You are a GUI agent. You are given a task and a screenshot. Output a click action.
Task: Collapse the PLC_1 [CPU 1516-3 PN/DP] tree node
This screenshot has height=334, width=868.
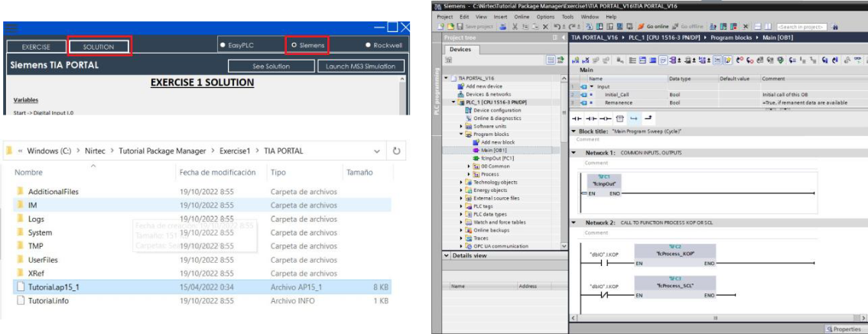pyautogui.click(x=454, y=102)
